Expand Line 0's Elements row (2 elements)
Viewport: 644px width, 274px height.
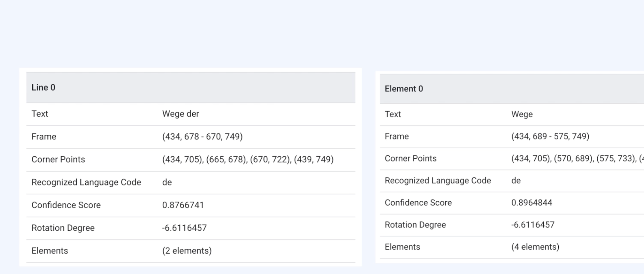coord(186,251)
